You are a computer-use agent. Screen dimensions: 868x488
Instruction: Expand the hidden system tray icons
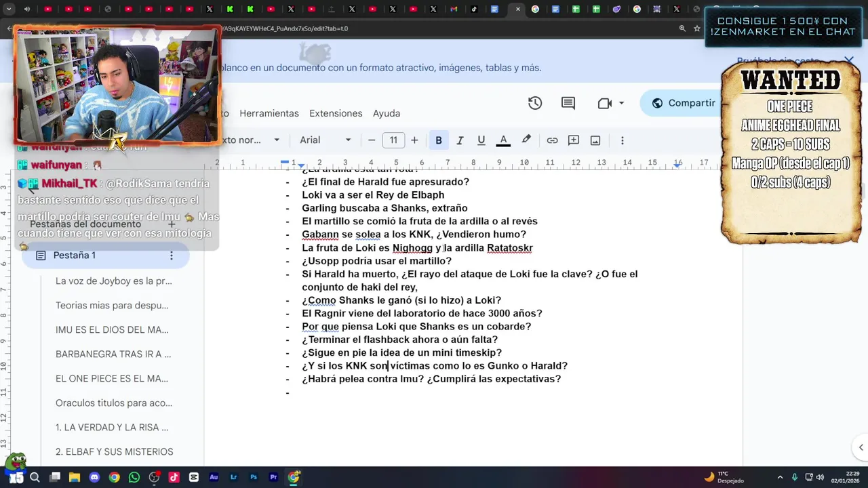coord(780,477)
